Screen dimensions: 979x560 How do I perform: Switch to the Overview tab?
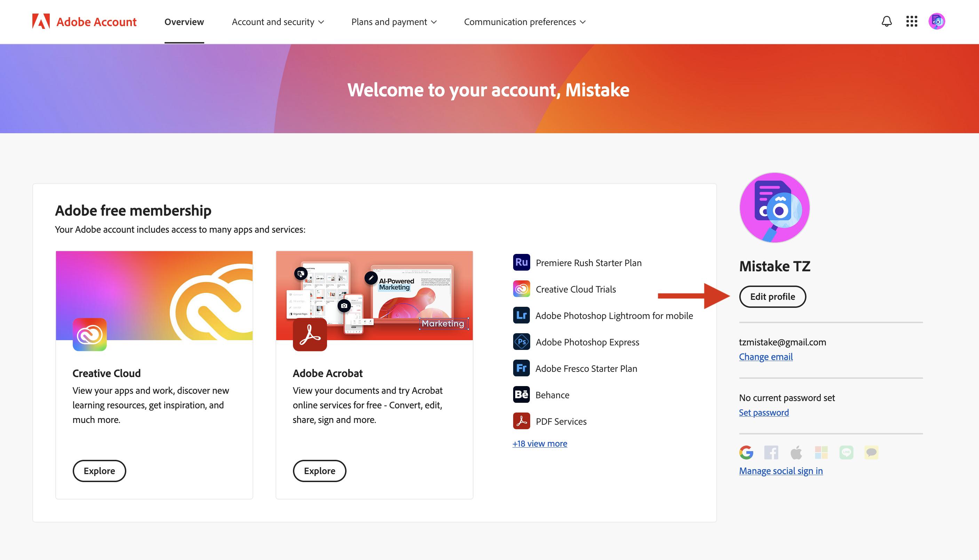tap(184, 22)
